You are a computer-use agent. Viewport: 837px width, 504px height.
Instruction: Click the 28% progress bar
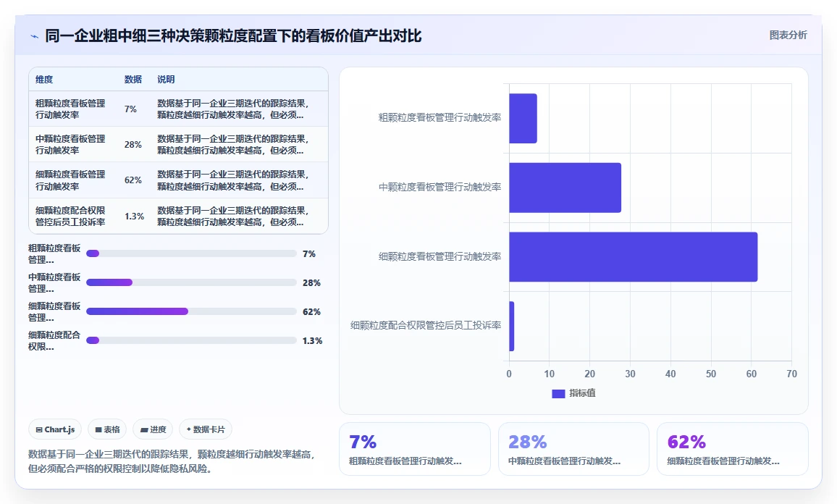click(x=191, y=282)
